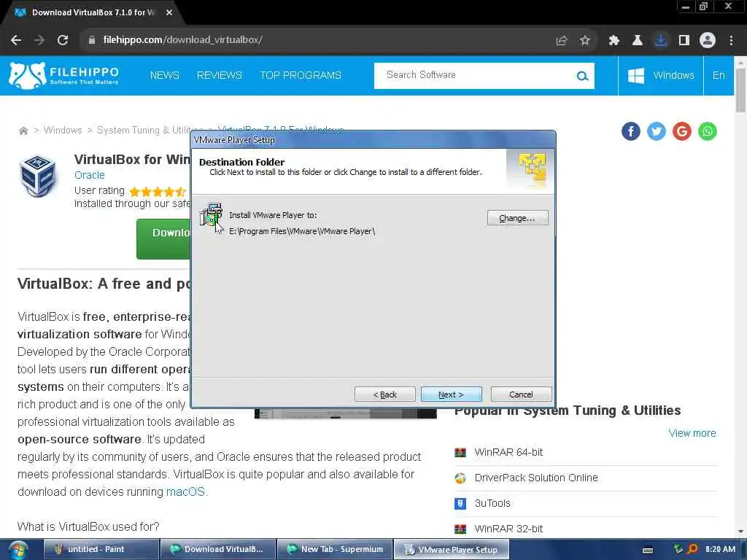Go forward in browser history
This screenshot has width=747, height=560.
pyautogui.click(x=39, y=40)
